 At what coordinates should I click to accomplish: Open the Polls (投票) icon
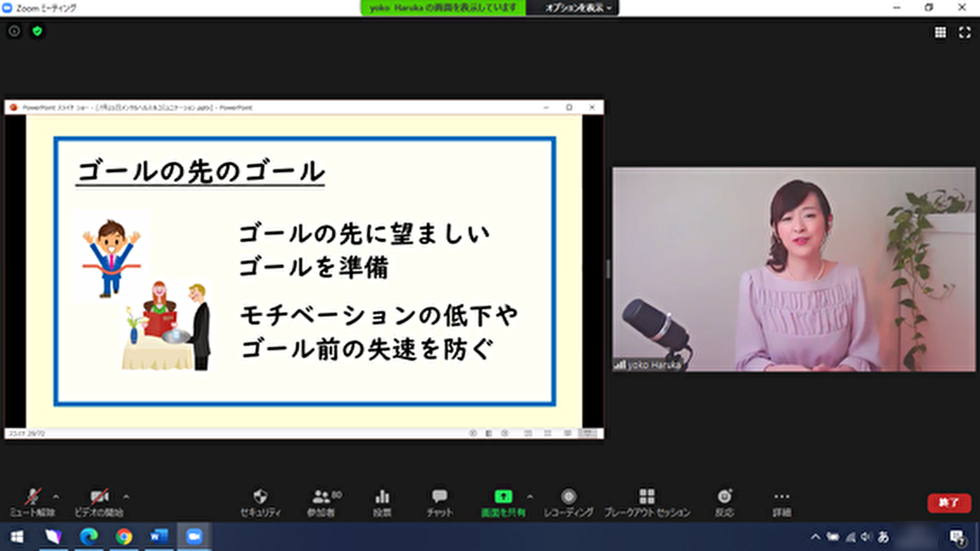click(382, 497)
